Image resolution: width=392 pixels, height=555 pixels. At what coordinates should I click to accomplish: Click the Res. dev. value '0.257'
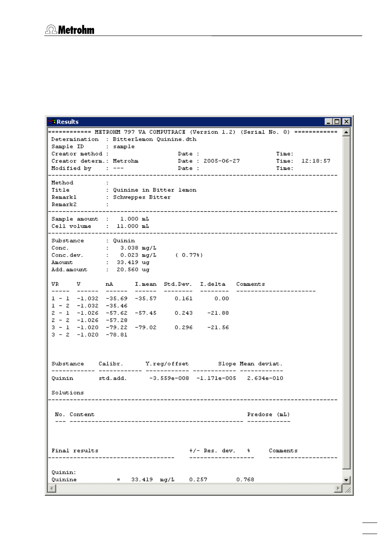[198, 480]
